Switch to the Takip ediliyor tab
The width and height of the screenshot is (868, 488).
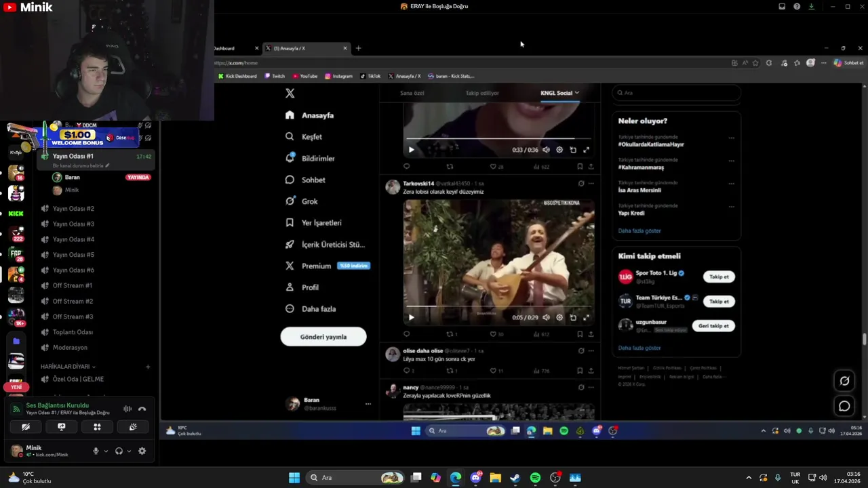(482, 93)
